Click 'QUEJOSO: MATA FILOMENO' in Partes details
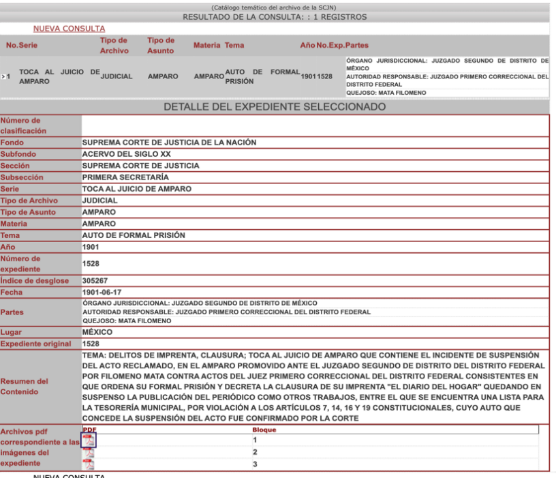The height and width of the screenshot is (478, 556). tap(127, 321)
